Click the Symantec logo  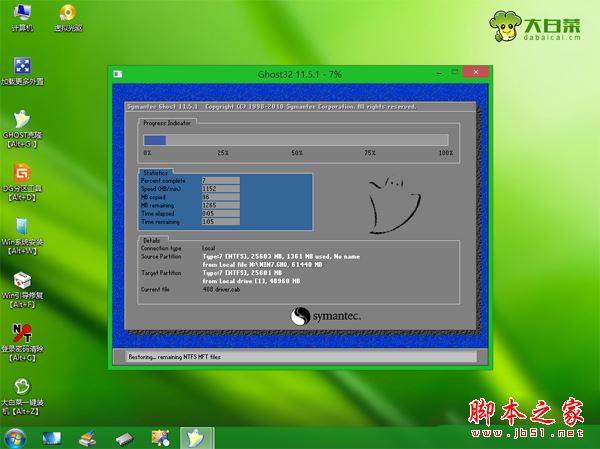[x=326, y=316]
